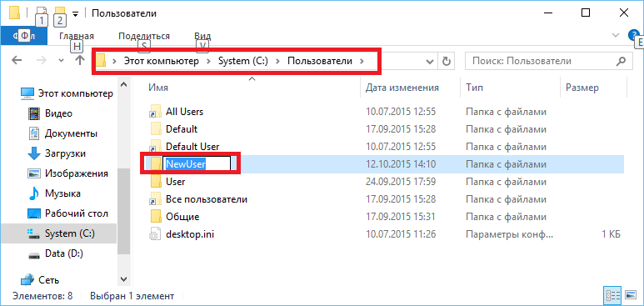
Task: Expand the address bar history dropdown
Action: tap(430, 62)
